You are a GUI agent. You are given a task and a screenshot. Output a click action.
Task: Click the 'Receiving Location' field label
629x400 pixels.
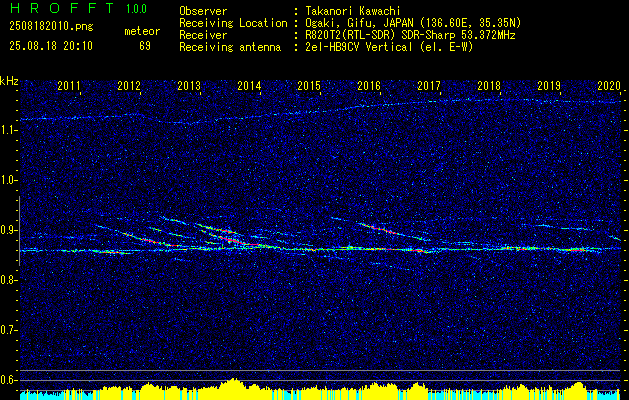[x=233, y=23]
